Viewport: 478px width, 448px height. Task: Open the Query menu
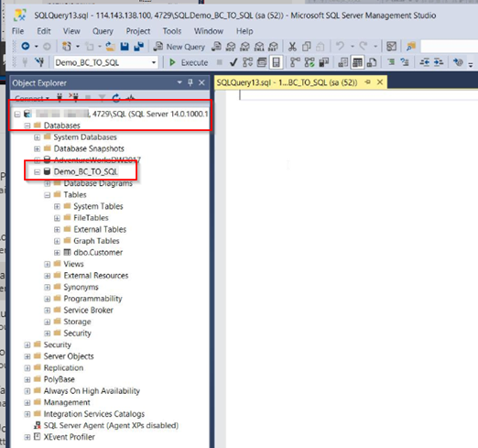tap(103, 31)
